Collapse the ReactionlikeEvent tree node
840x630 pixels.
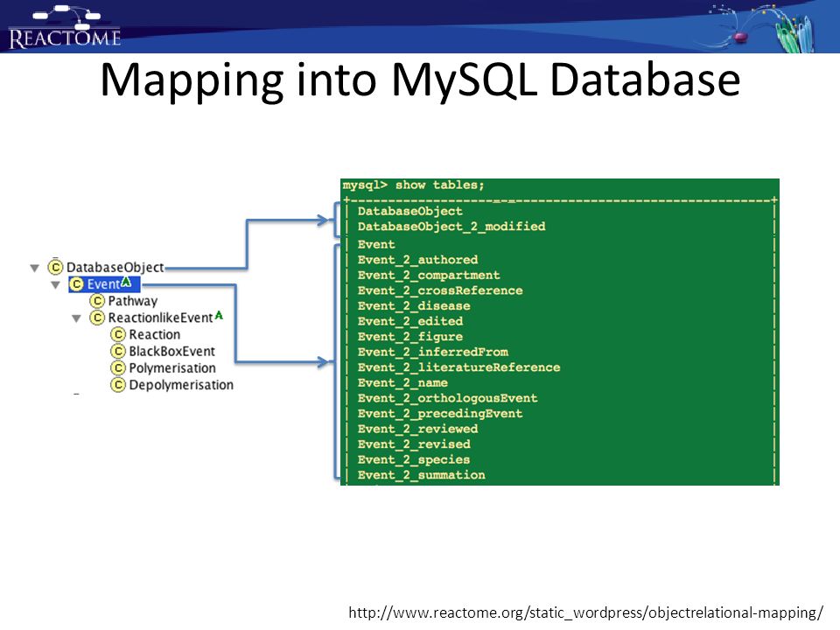point(77,318)
